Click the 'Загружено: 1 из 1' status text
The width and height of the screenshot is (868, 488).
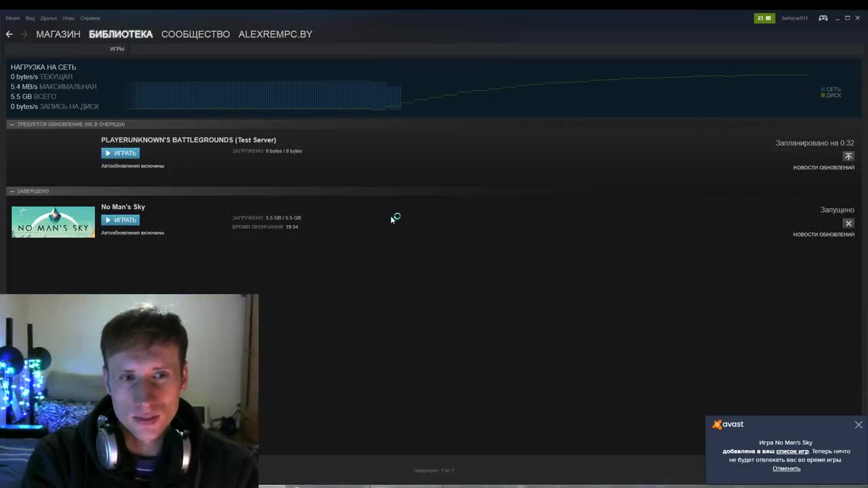click(433, 470)
